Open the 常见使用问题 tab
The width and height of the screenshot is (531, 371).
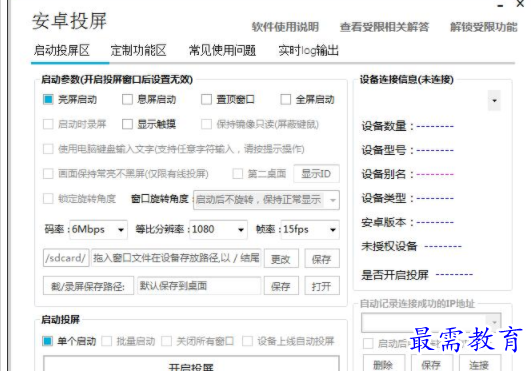222,50
